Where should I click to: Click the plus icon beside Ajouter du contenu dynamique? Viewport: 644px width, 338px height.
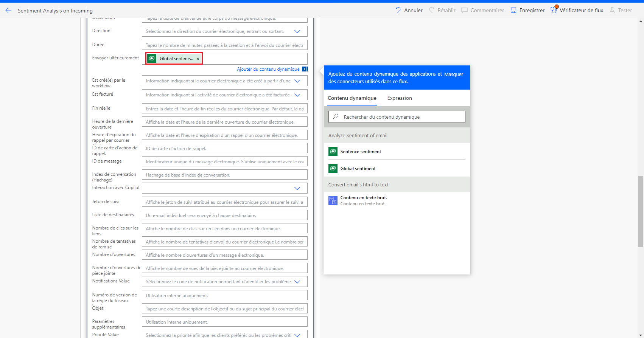pos(305,69)
